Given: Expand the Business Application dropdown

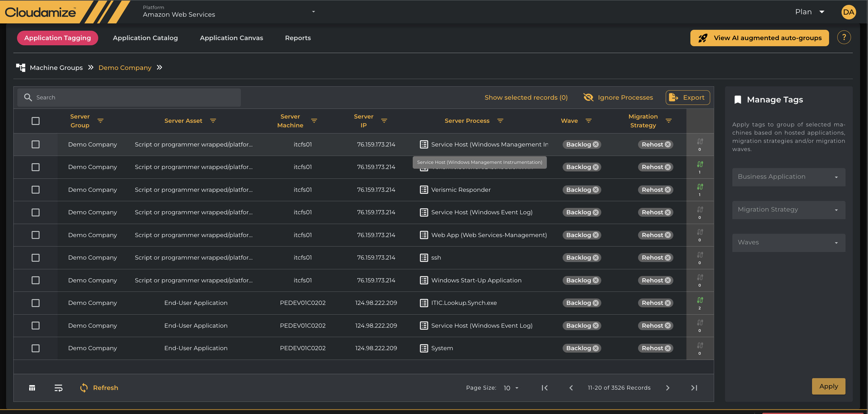Looking at the screenshot, I should (788, 177).
